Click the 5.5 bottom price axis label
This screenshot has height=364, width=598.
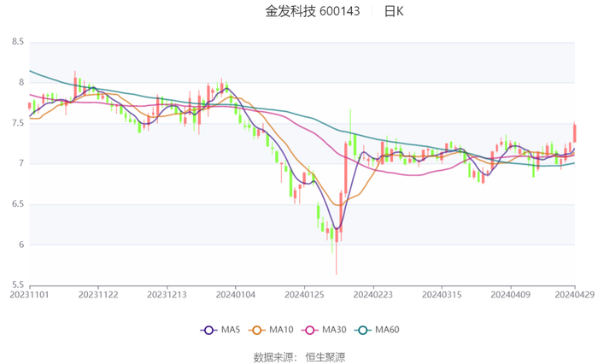pyautogui.click(x=17, y=285)
